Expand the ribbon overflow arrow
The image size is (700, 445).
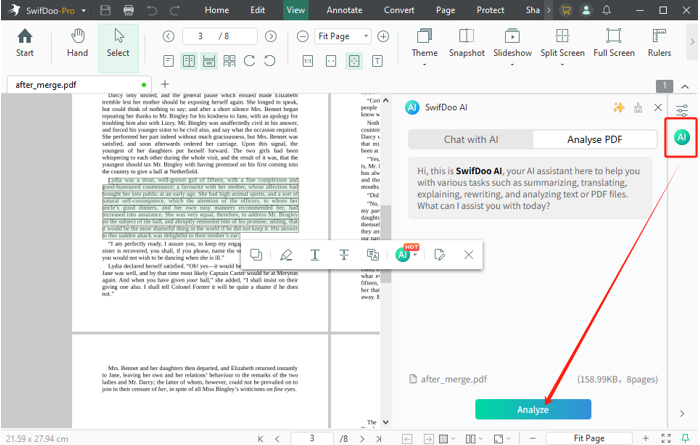[x=692, y=42]
